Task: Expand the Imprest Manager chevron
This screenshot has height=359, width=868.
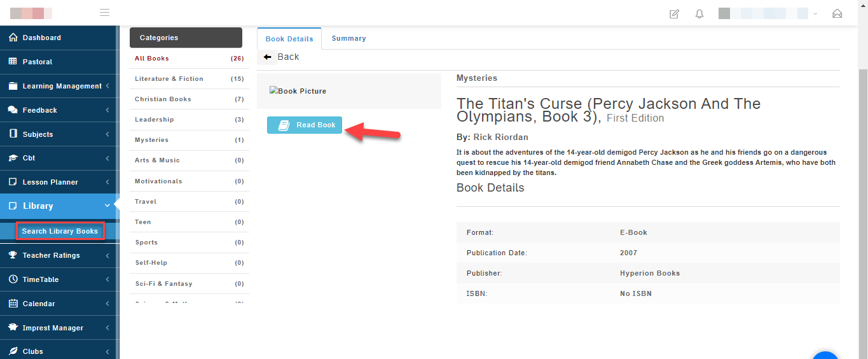Action: point(107,328)
